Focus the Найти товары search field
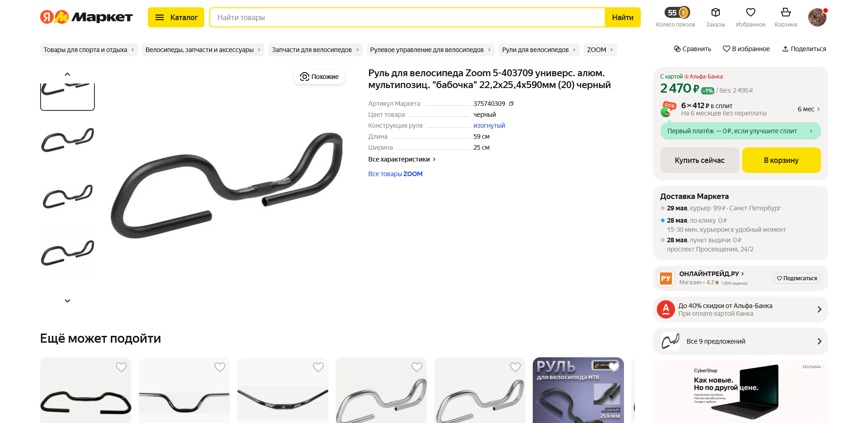 point(407,17)
